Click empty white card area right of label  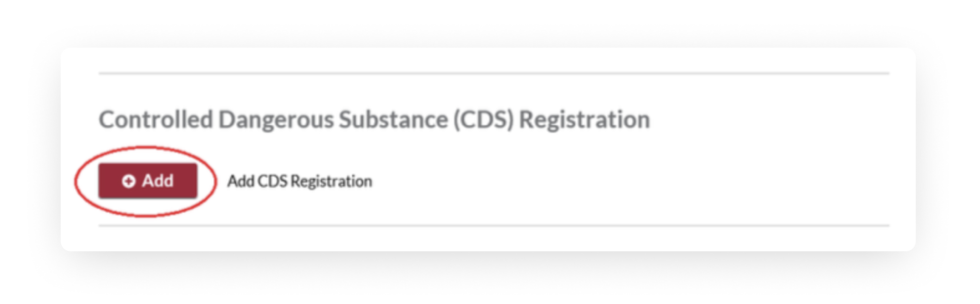point(632,181)
